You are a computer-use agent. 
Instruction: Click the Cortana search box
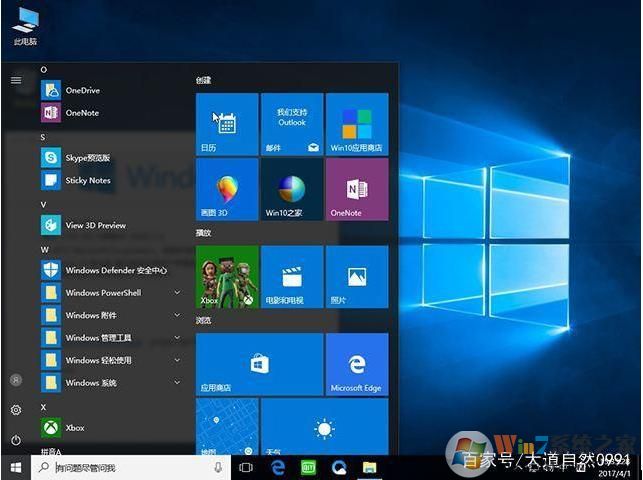(x=130, y=467)
